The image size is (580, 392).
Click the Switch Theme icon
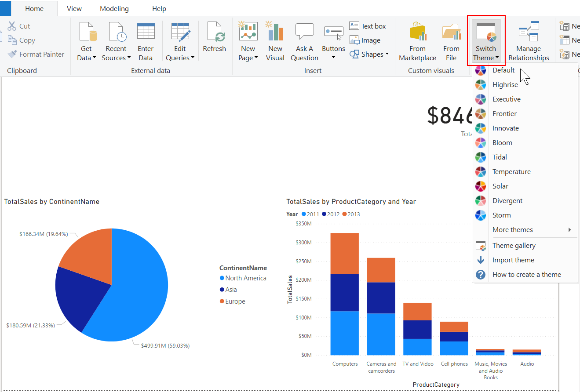[486, 32]
